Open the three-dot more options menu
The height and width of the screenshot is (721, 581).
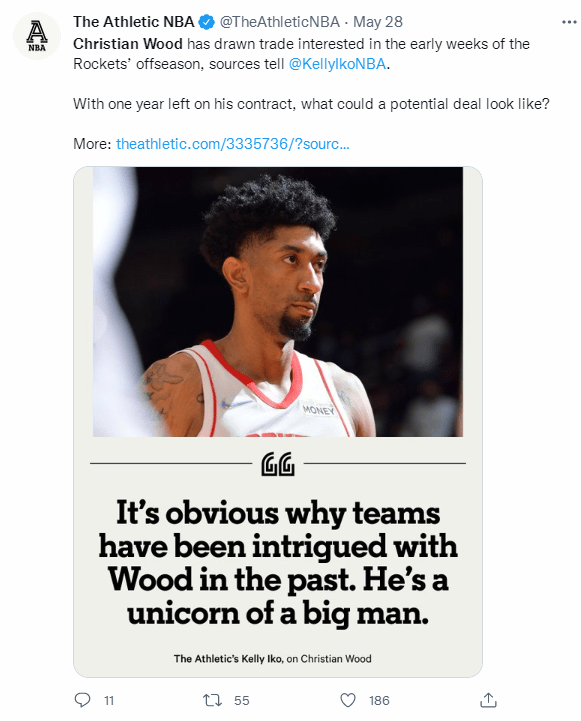(x=569, y=22)
